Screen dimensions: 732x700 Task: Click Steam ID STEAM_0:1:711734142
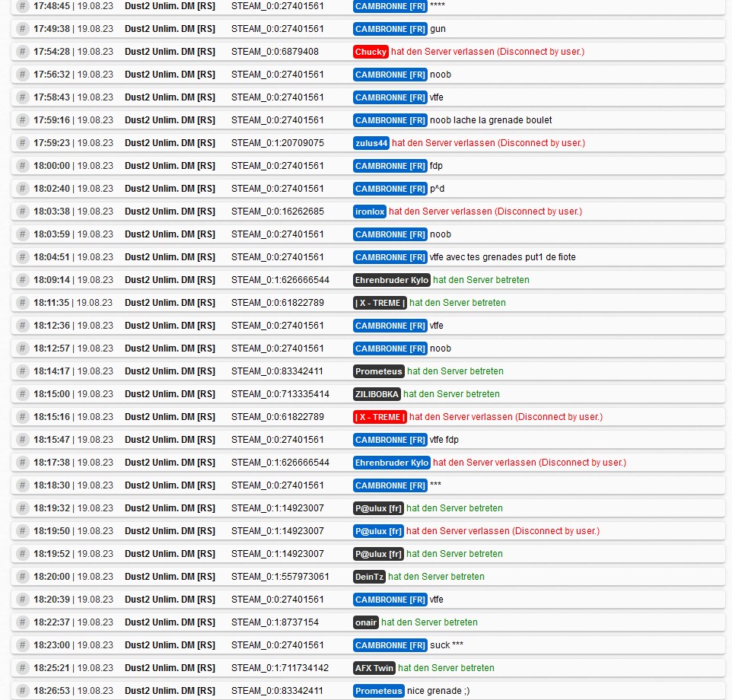coord(280,669)
